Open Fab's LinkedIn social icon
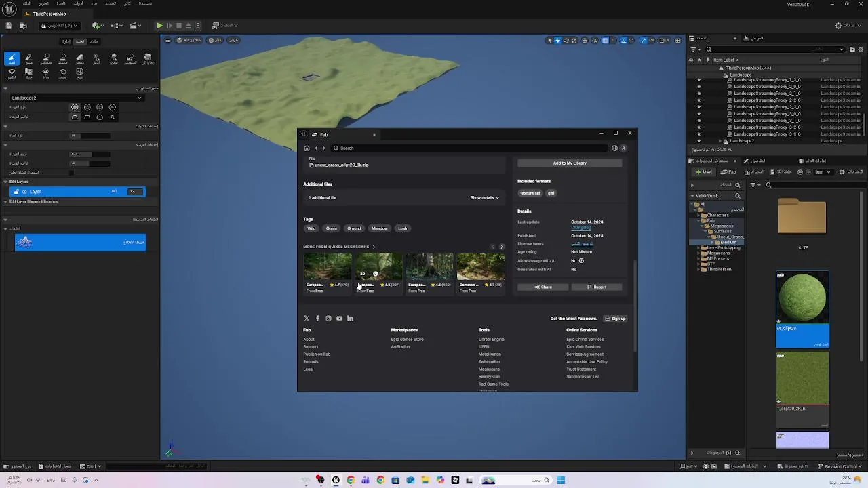The height and width of the screenshot is (488, 868). click(350, 318)
